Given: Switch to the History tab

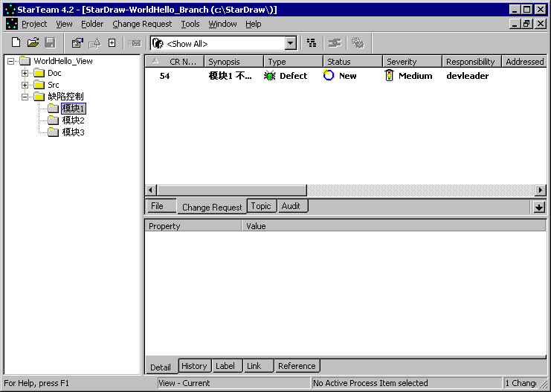Looking at the screenshot, I should click(x=194, y=366).
